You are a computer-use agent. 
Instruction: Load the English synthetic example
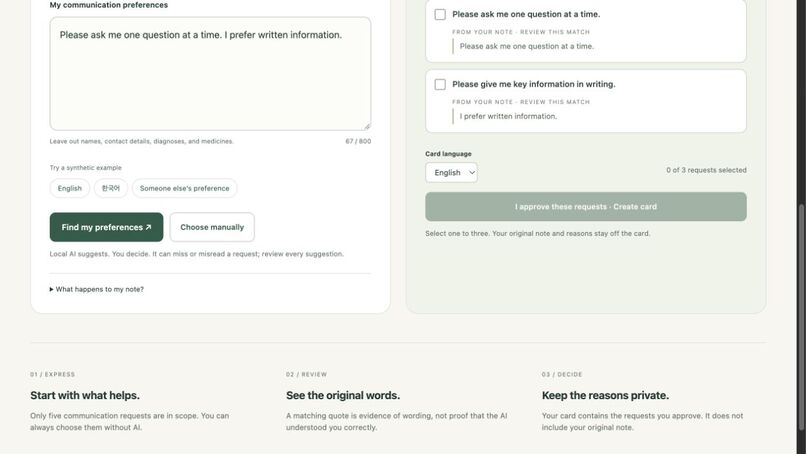coord(69,188)
